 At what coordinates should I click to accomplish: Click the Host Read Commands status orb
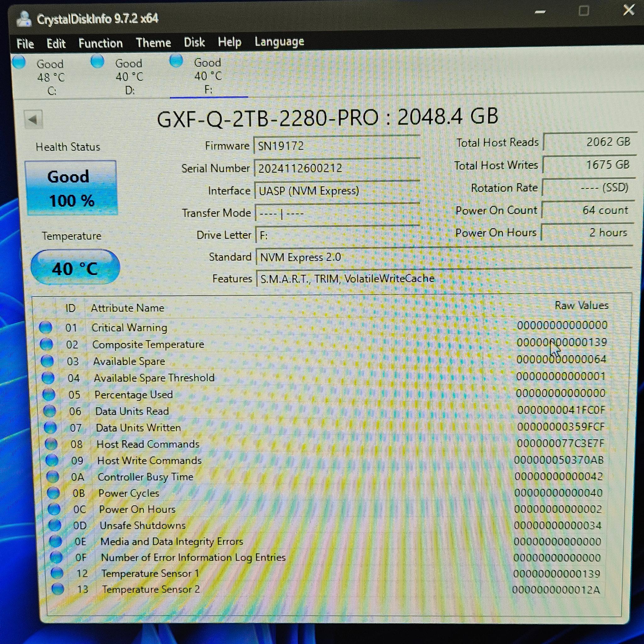pyautogui.click(x=51, y=444)
